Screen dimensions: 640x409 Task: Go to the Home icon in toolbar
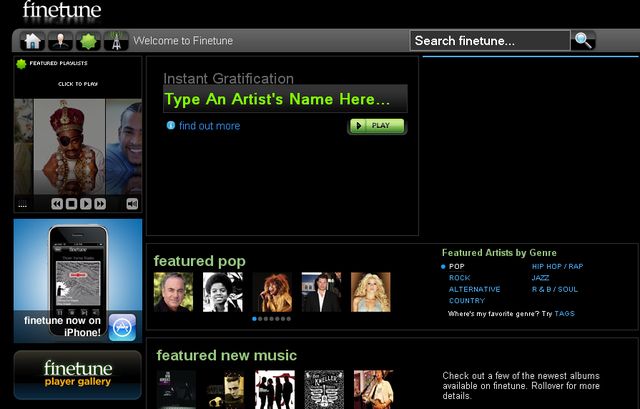(33, 41)
